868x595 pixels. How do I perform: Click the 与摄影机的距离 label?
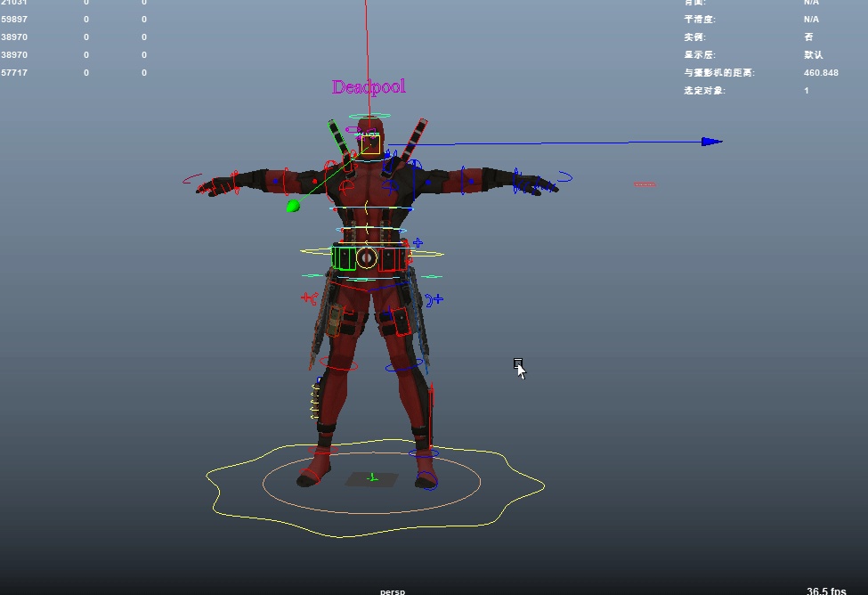pyautogui.click(x=719, y=72)
